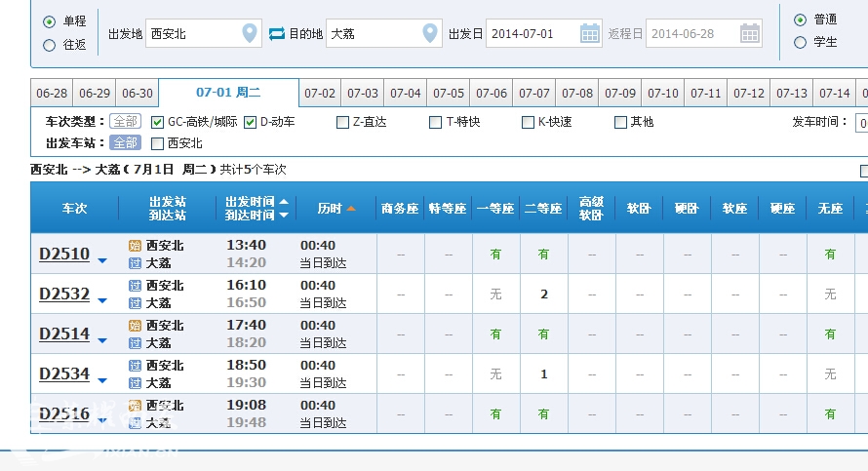Select the 单程 one-way radio button
Viewport: 868px width, 471px height.
pos(50,21)
